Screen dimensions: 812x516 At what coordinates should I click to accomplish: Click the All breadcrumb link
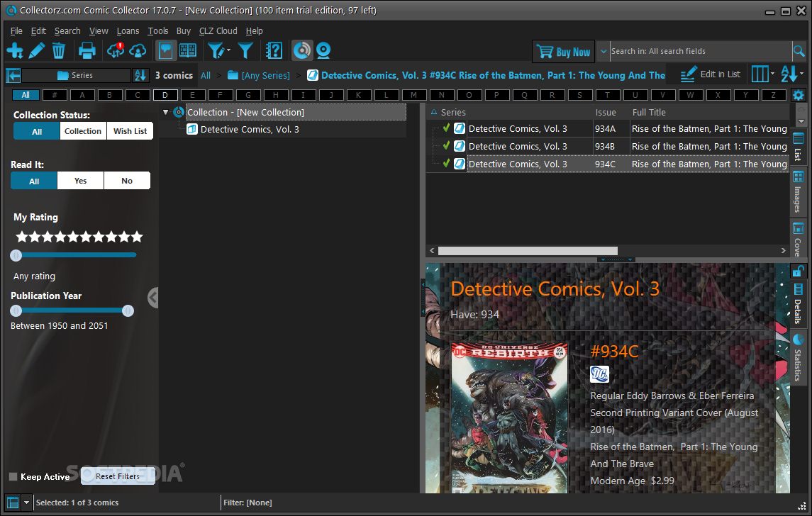(x=206, y=76)
